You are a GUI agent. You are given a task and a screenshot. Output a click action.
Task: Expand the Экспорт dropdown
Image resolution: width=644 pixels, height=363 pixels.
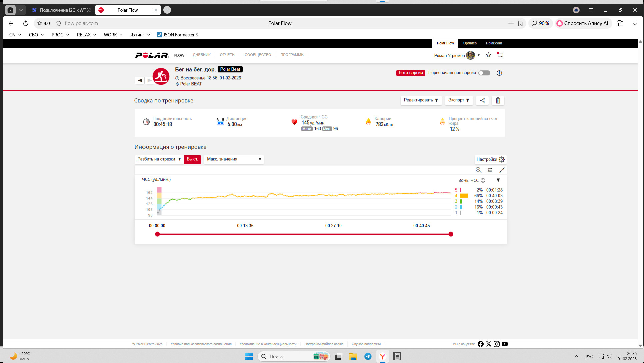(459, 100)
